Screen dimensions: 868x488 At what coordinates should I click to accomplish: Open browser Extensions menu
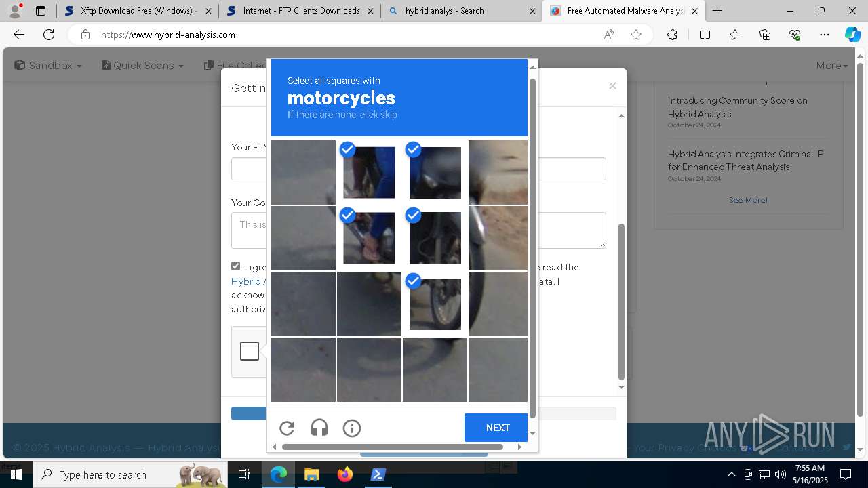(672, 35)
